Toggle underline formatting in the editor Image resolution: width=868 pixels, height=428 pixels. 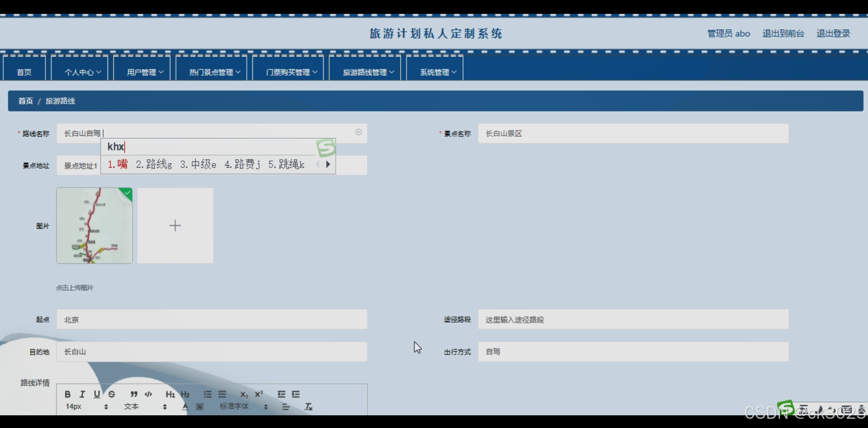pyautogui.click(x=97, y=394)
